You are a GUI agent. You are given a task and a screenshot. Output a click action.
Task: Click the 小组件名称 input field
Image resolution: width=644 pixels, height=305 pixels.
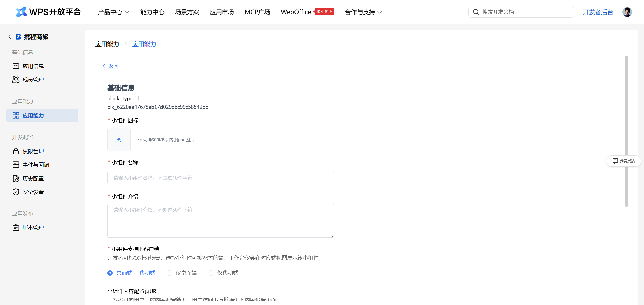[220, 178]
